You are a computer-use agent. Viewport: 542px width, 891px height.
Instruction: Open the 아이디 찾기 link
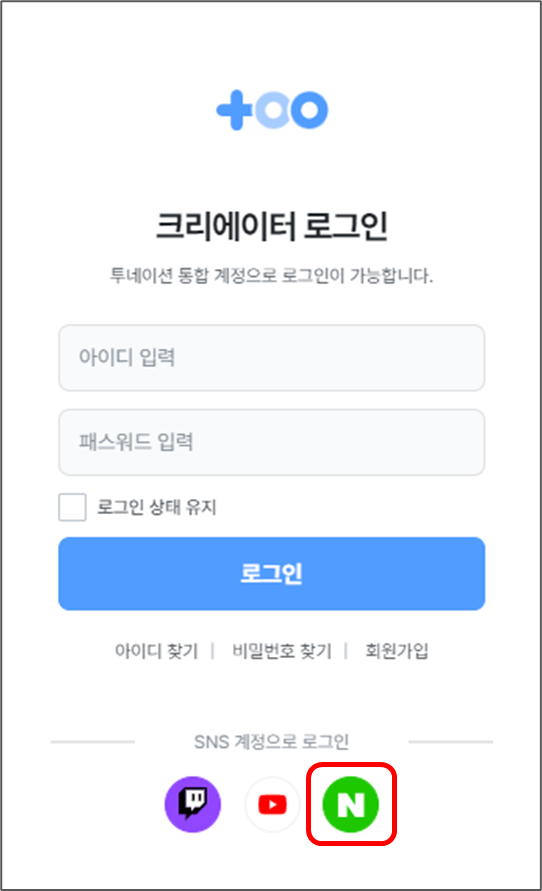coord(156,651)
